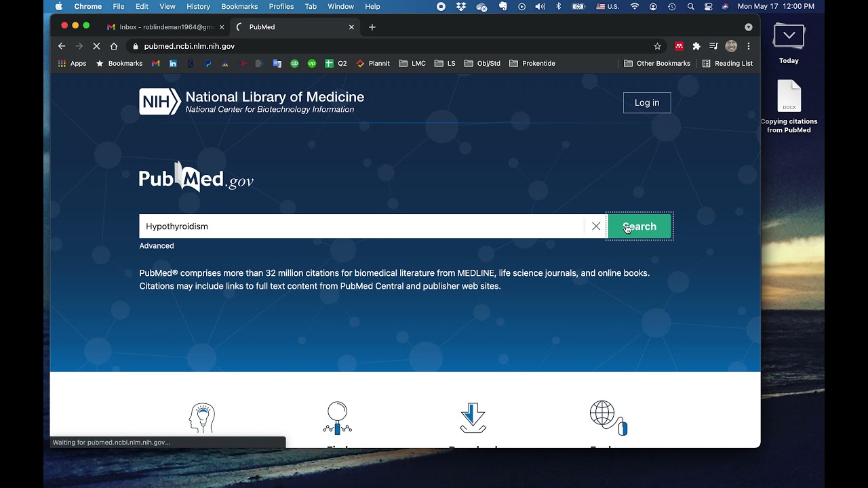868x488 pixels.
Task: Stop loading the page
Action: (x=96, y=46)
